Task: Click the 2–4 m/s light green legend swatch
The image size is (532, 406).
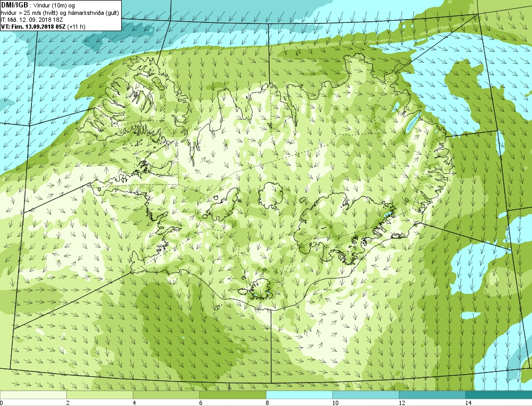Action: [100, 395]
